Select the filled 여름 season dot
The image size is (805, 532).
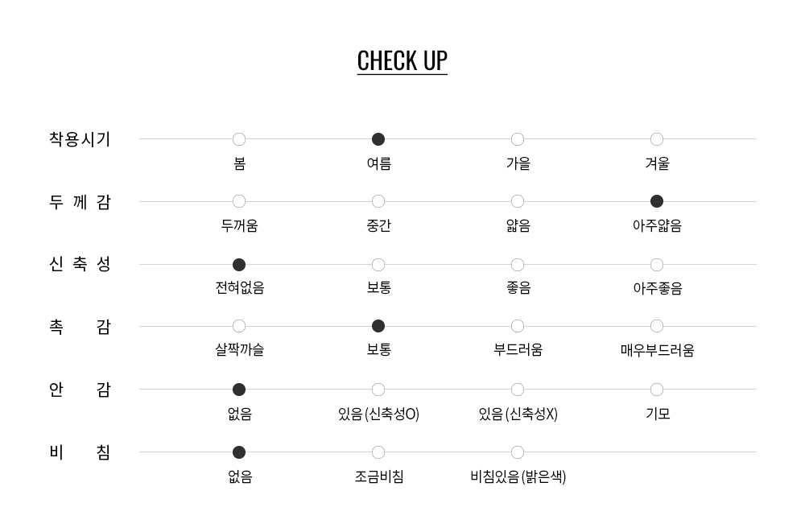[x=378, y=139]
